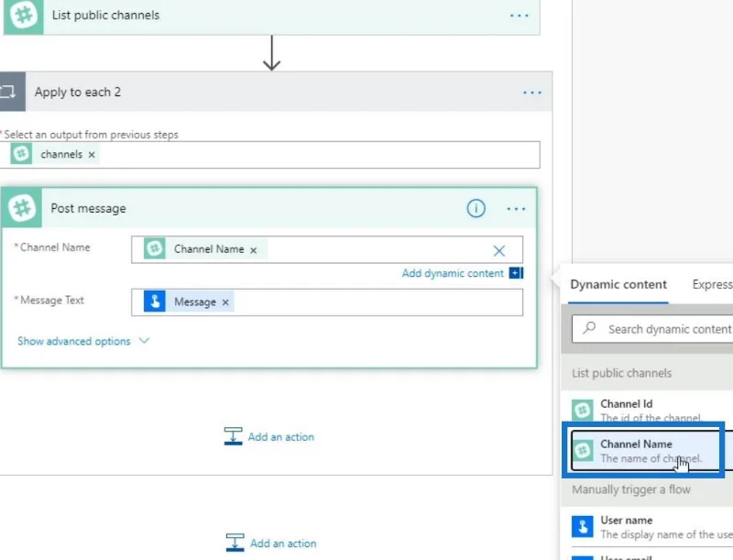Click the Select an output field
733x560 pixels.
(269, 155)
